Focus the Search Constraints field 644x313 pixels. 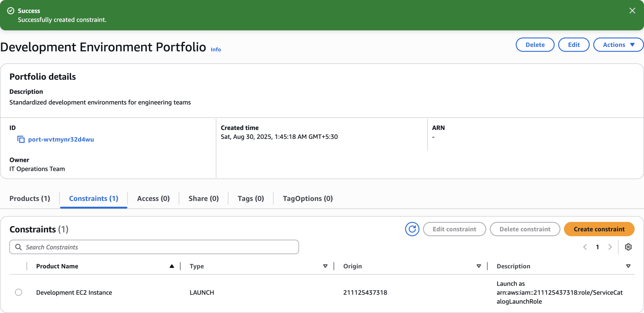coord(160,247)
